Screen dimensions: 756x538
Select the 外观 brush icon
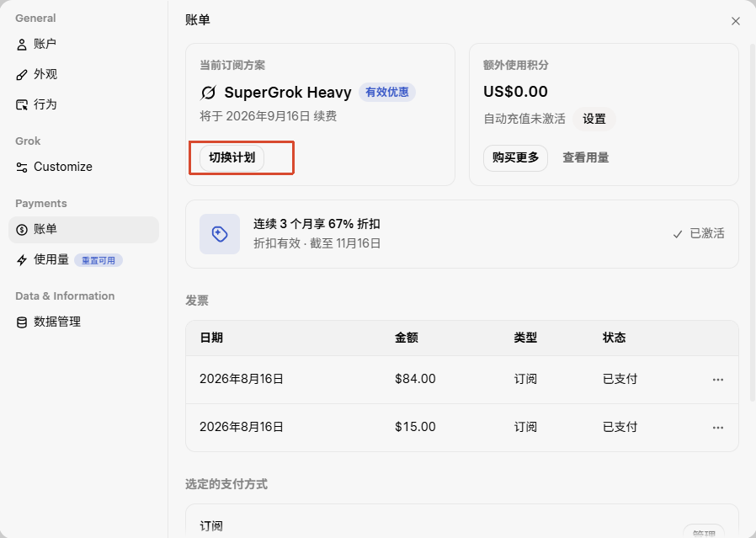[x=22, y=75]
